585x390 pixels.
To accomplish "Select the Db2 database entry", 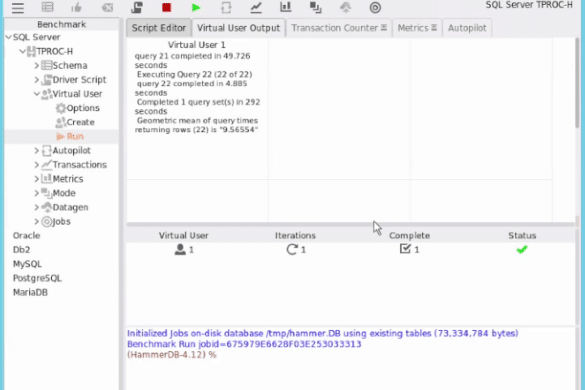I will point(21,250).
